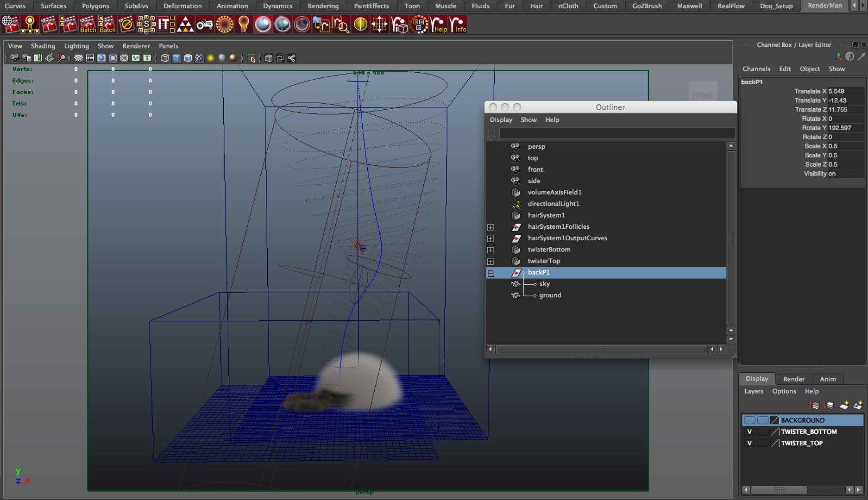Image resolution: width=868 pixels, height=500 pixels.
Task: Click Outliner search filter field
Action: click(x=617, y=133)
